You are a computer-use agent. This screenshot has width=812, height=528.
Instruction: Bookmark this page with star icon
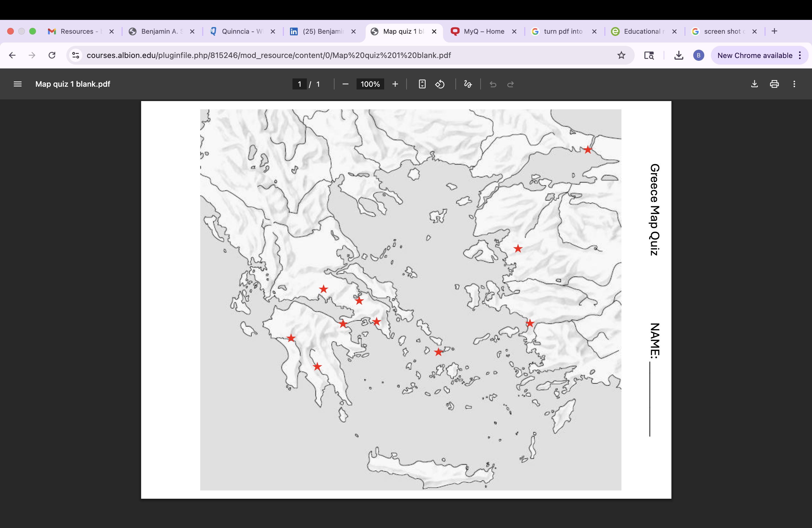(x=621, y=55)
